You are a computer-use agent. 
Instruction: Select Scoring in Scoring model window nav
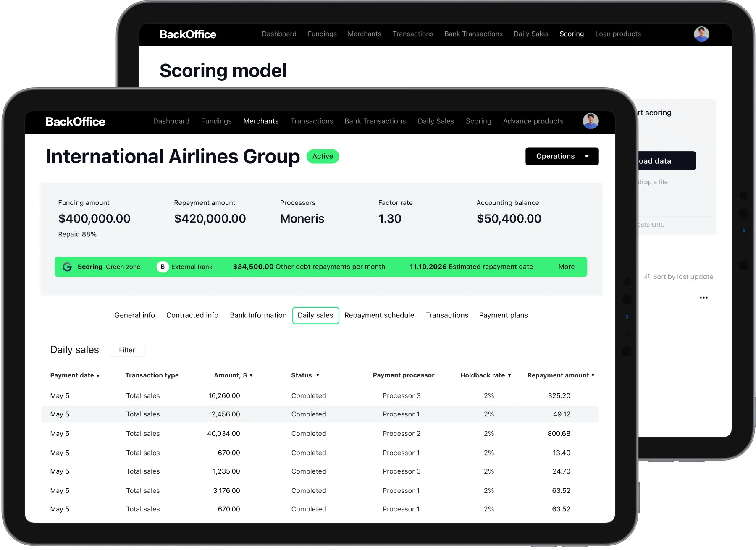tap(572, 34)
